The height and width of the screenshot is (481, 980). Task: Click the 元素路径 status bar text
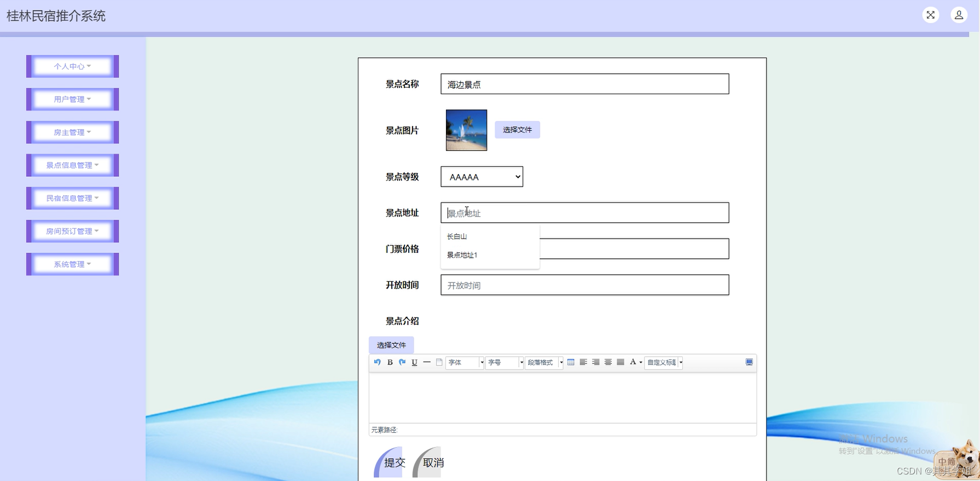(384, 430)
